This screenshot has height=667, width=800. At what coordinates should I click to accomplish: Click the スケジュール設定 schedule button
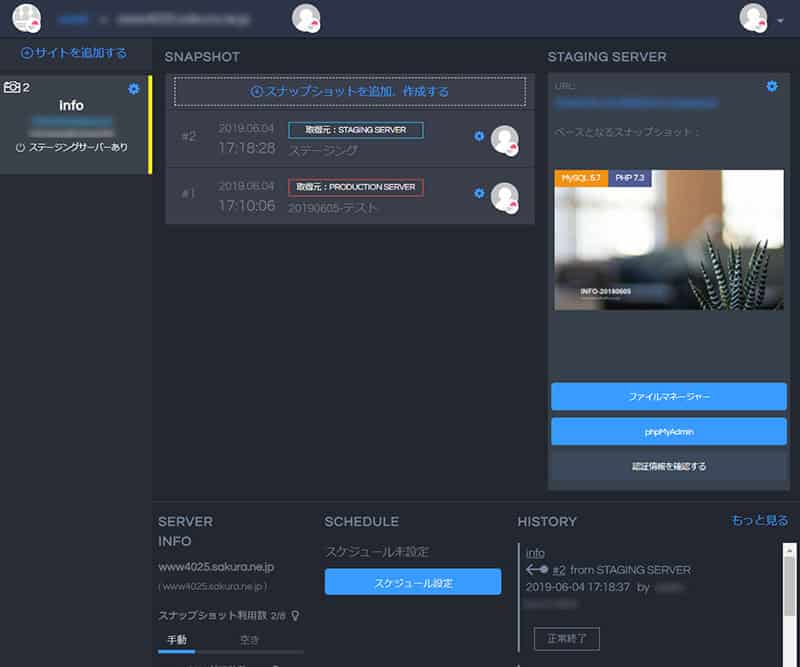[412, 582]
